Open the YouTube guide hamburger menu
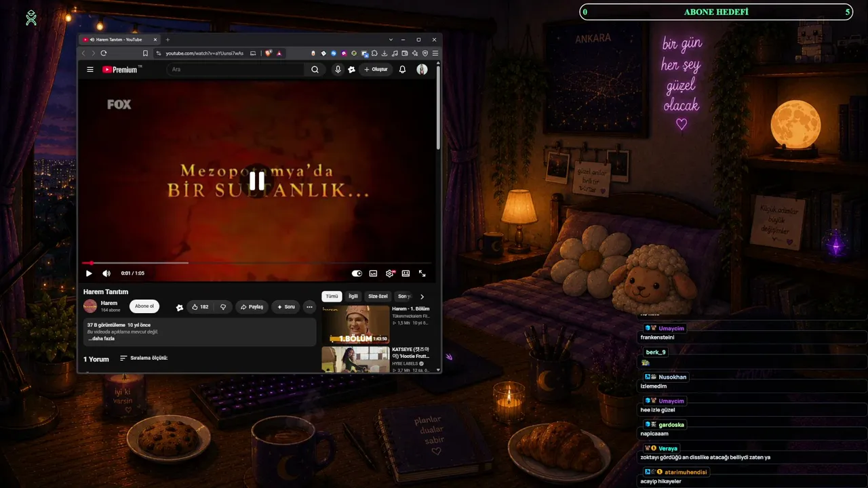This screenshot has height=488, width=868. [90, 69]
